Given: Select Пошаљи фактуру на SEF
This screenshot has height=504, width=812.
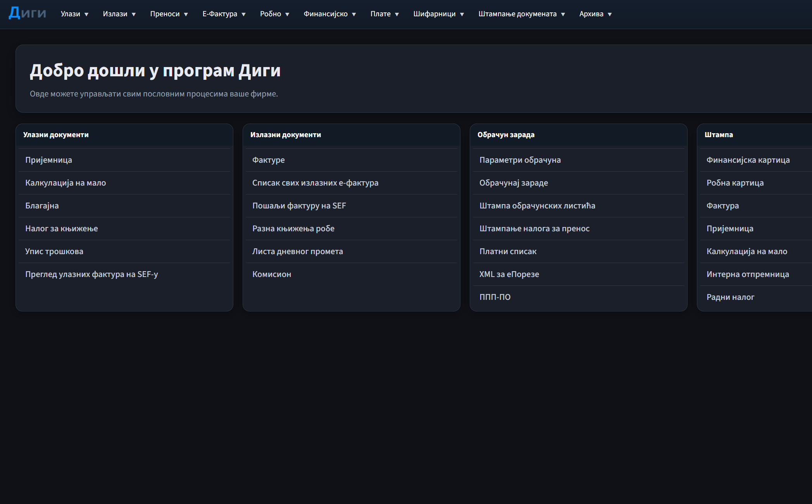Looking at the screenshot, I should (x=352, y=206).
